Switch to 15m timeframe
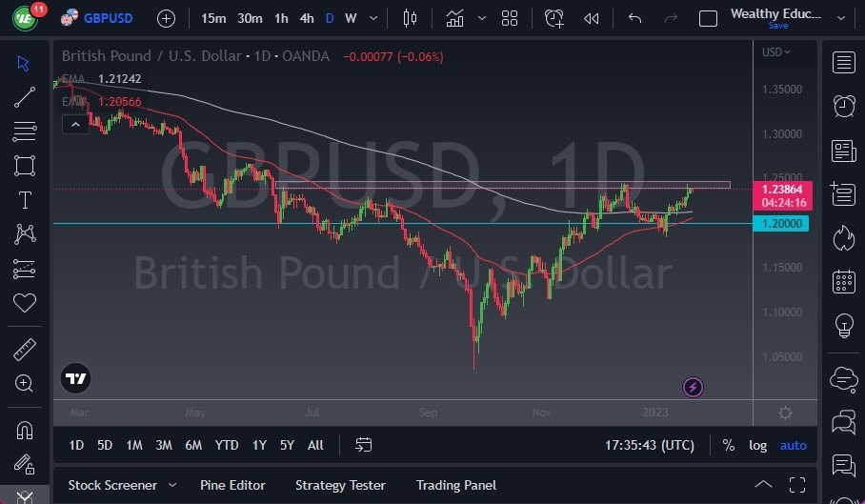 click(213, 18)
